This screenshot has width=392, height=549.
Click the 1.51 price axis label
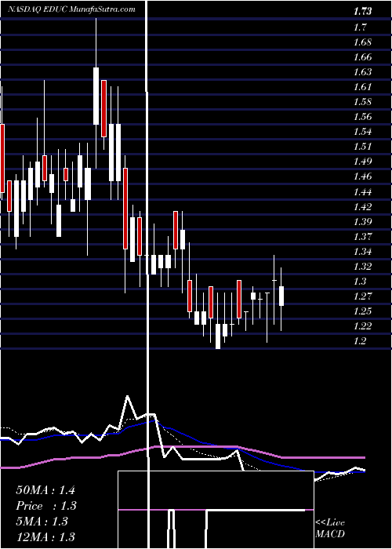click(362, 147)
